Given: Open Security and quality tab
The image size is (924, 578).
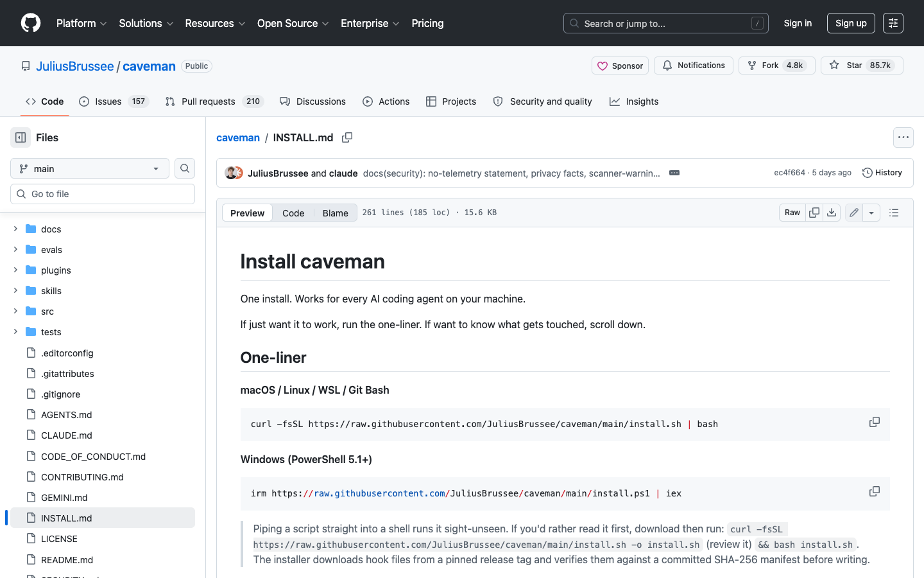Looking at the screenshot, I should 543,101.
